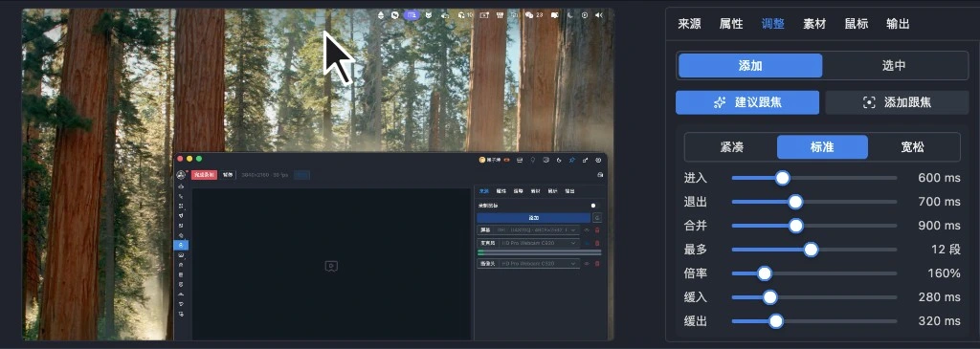Click blue 添加 button in preview window

point(533,218)
